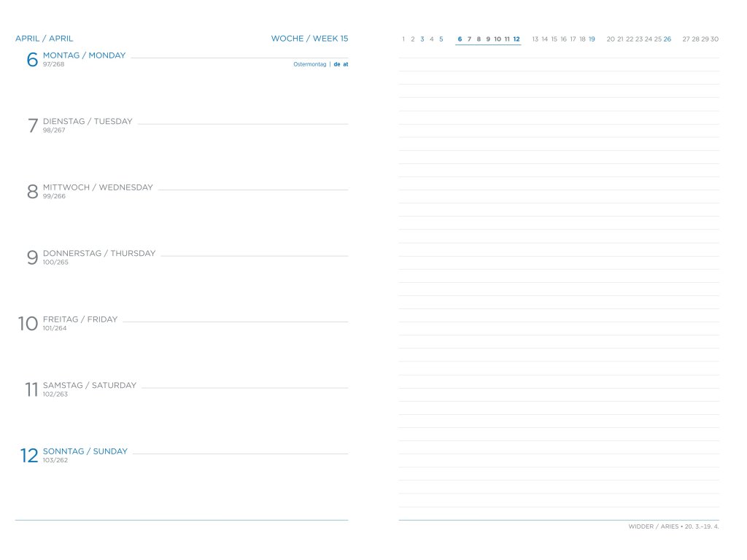The height and width of the screenshot is (560, 747).
Task: Click date 20 in month strip
Action: tap(611, 39)
